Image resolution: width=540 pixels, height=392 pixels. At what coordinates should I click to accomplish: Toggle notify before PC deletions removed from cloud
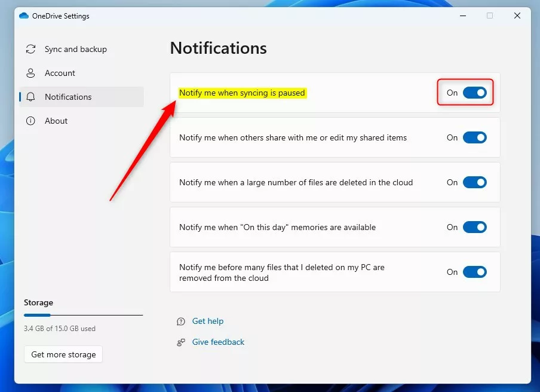point(474,272)
